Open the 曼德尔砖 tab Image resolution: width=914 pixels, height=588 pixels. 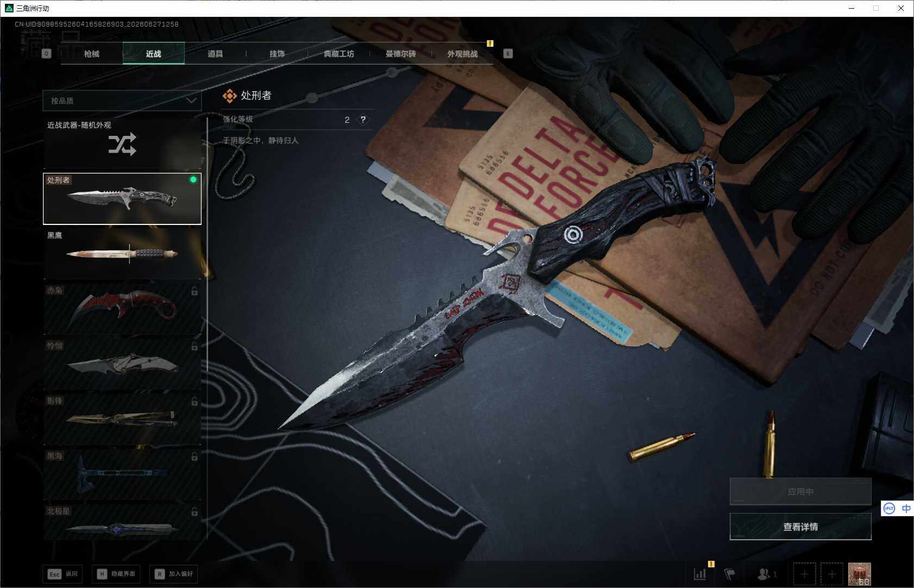[400, 54]
